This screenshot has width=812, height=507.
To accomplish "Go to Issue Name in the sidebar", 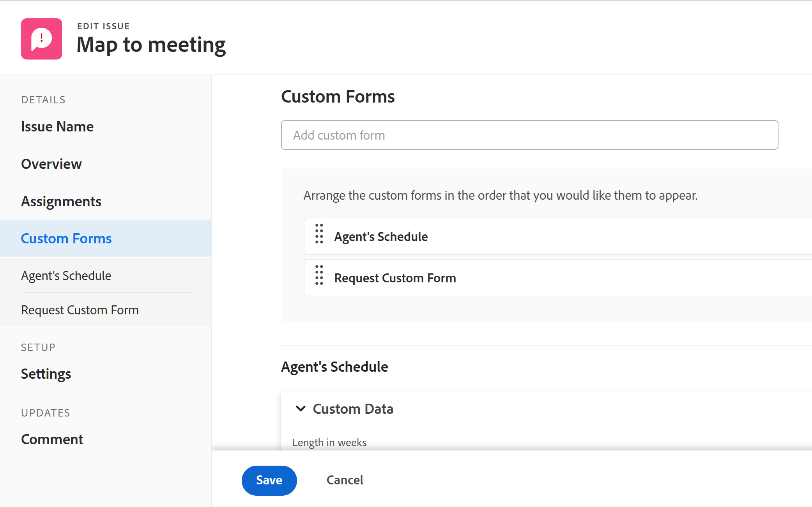I will [57, 127].
